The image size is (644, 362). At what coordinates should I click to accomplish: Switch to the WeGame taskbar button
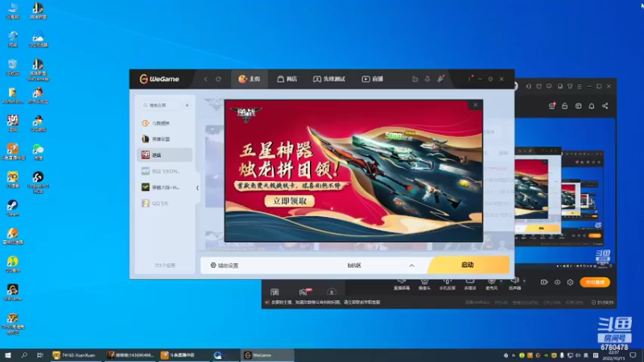coord(267,355)
